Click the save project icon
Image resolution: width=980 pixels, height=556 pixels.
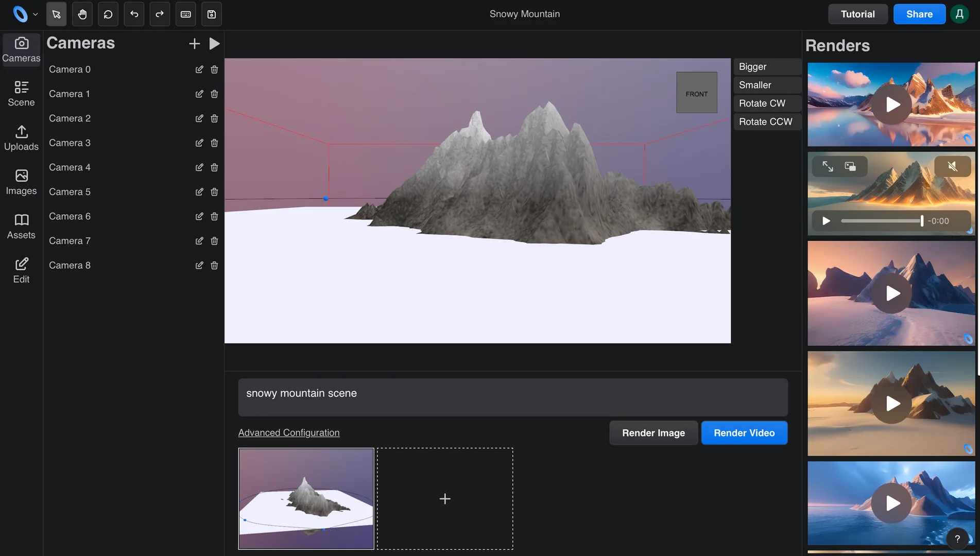click(211, 14)
